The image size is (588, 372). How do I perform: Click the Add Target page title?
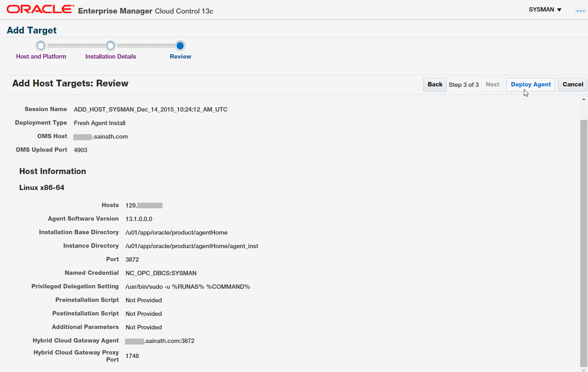click(32, 30)
